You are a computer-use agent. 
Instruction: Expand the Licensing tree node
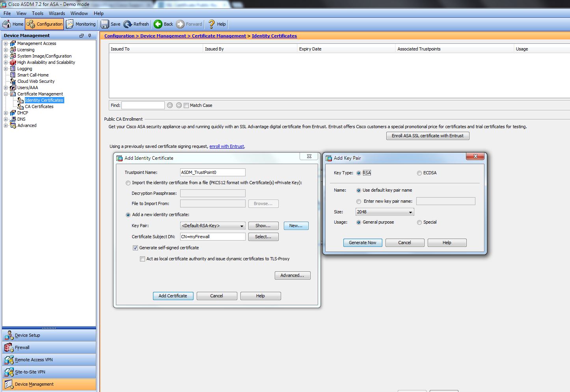coord(6,50)
